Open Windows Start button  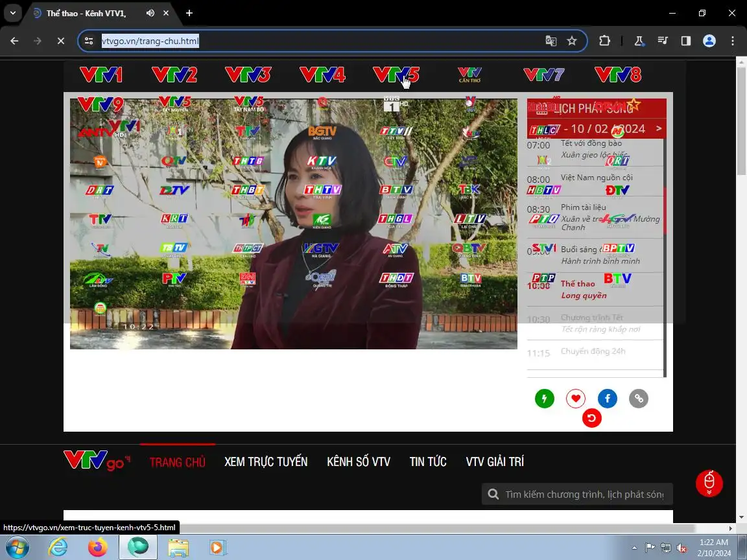click(17, 548)
